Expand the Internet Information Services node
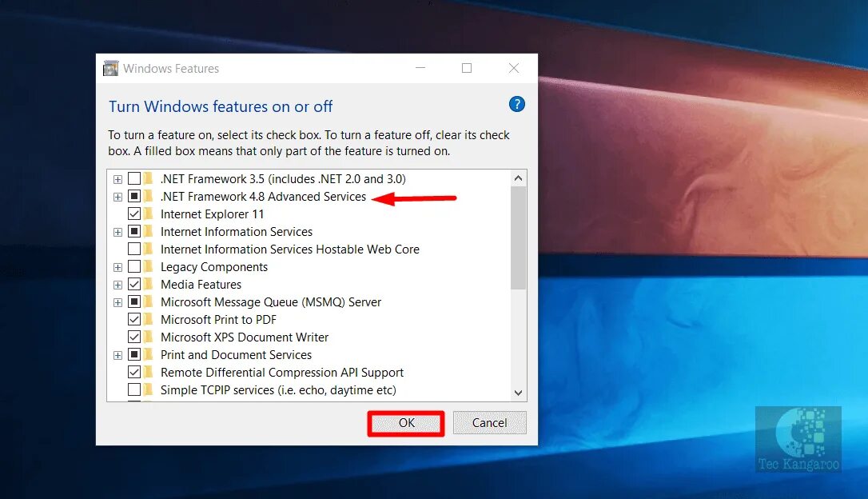868x499 pixels. tap(117, 232)
